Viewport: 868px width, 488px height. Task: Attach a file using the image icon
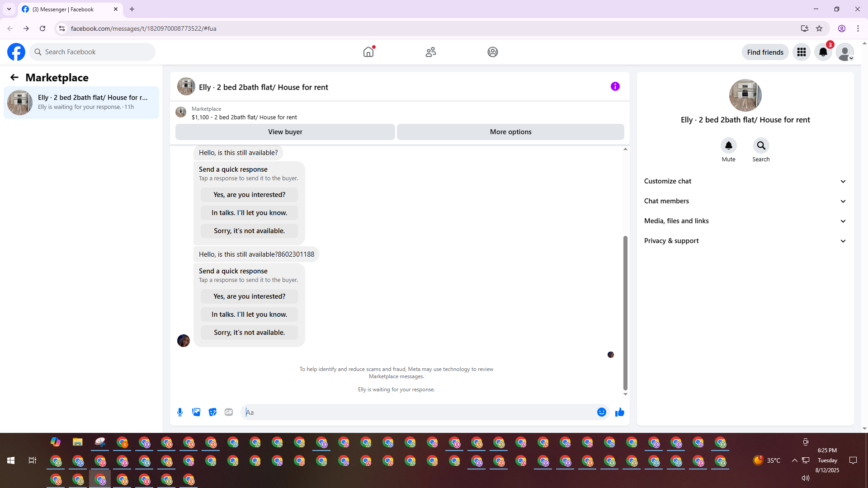[x=196, y=412]
